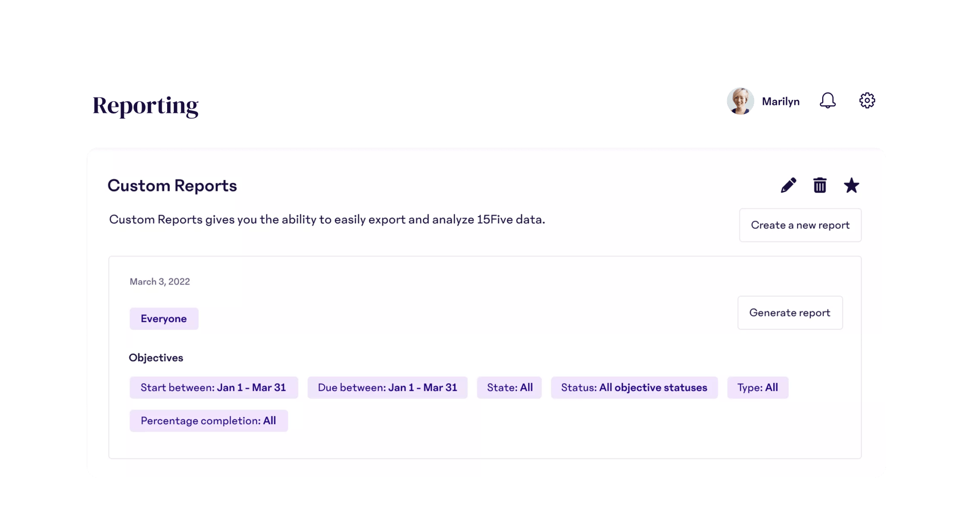Viewport: 980px width, 532px height.
Task: Click Create a new report button
Action: 800,225
